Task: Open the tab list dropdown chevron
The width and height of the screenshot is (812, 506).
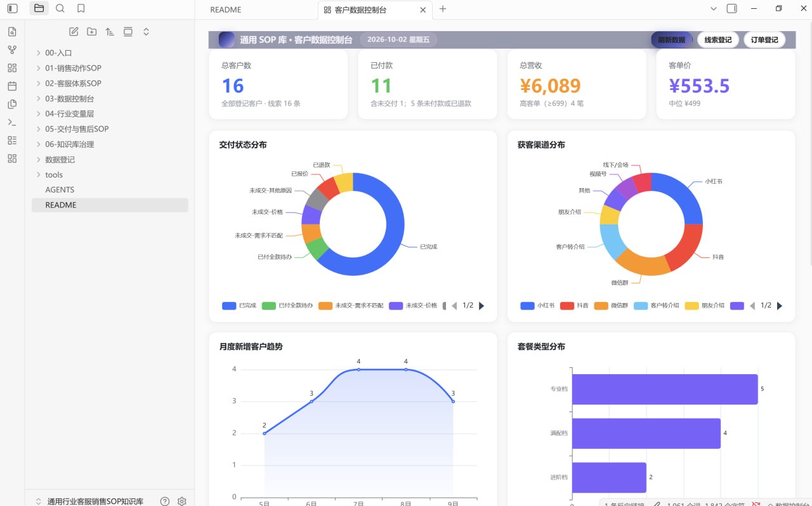Action: click(x=714, y=9)
